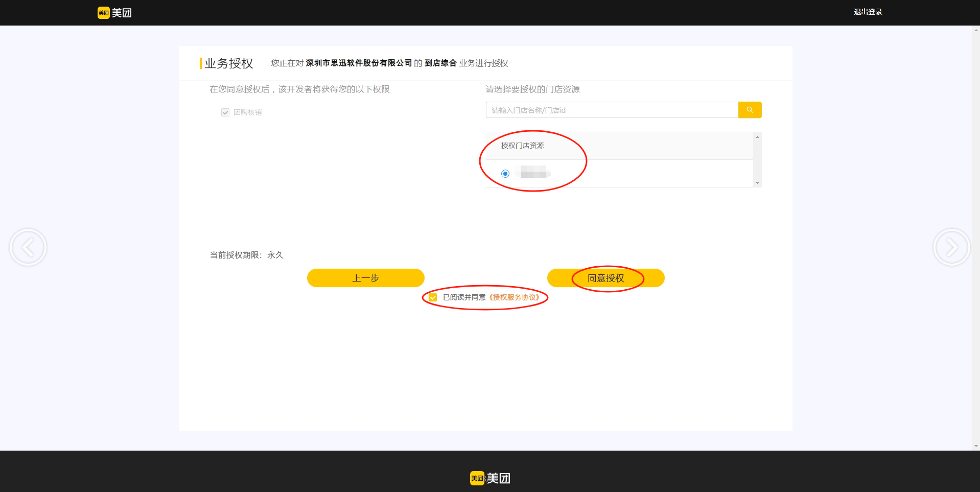Image resolution: width=980 pixels, height=492 pixels.
Task: Click the company name 深圳市思迅软件股份有限公司
Action: (x=359, y=63)
